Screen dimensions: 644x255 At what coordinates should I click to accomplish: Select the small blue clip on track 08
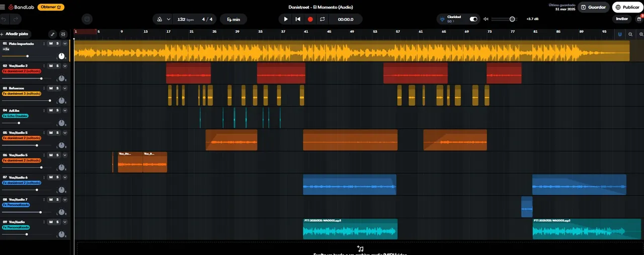tap(527, 207)
